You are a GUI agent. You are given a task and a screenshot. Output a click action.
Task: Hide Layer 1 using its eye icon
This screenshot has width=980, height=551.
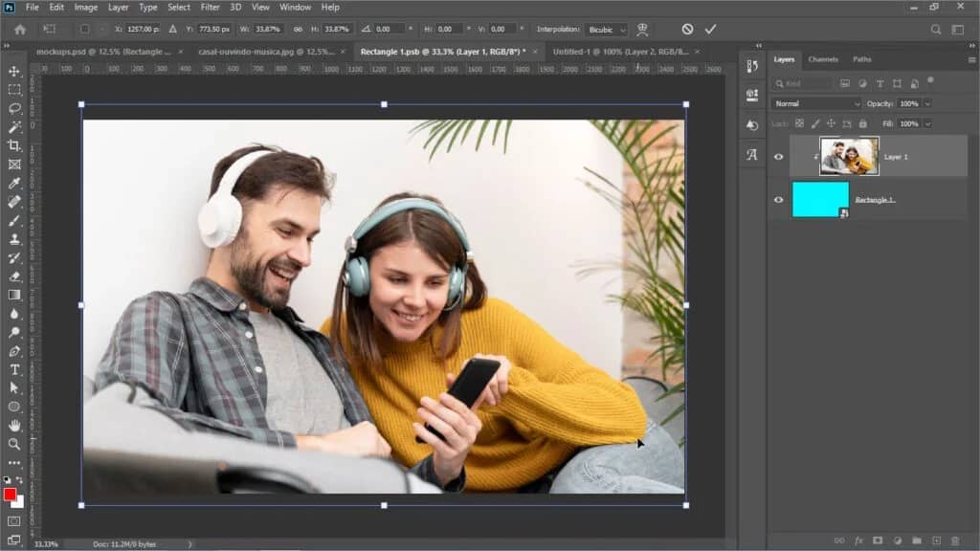(x=779, y=157)
